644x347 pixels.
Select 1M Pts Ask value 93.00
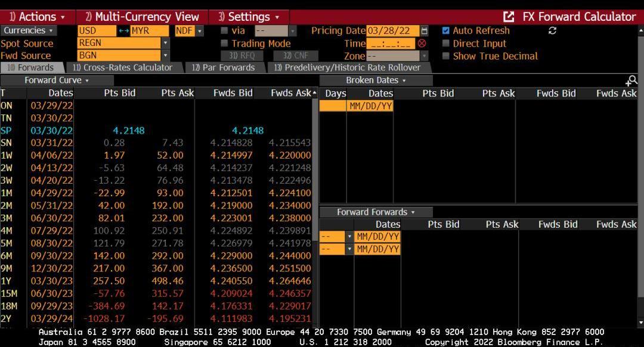click(x=170, y=193)
